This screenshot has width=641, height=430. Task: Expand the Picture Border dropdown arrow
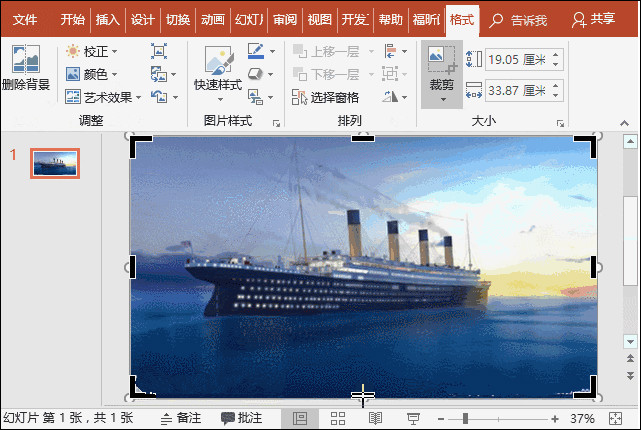click(272, 52)
